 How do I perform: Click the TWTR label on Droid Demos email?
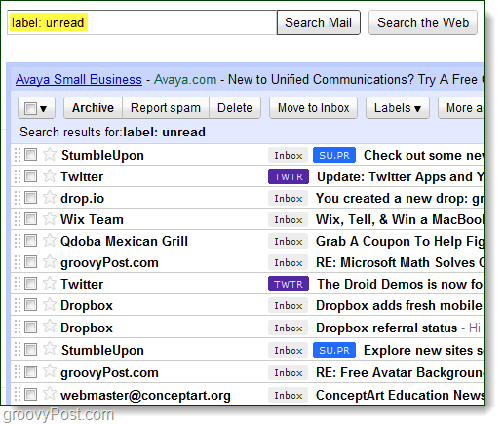pos(289,284)
